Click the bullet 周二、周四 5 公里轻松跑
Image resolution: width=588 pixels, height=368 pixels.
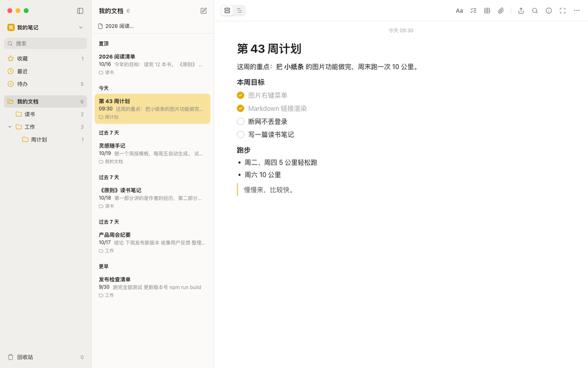281,162
